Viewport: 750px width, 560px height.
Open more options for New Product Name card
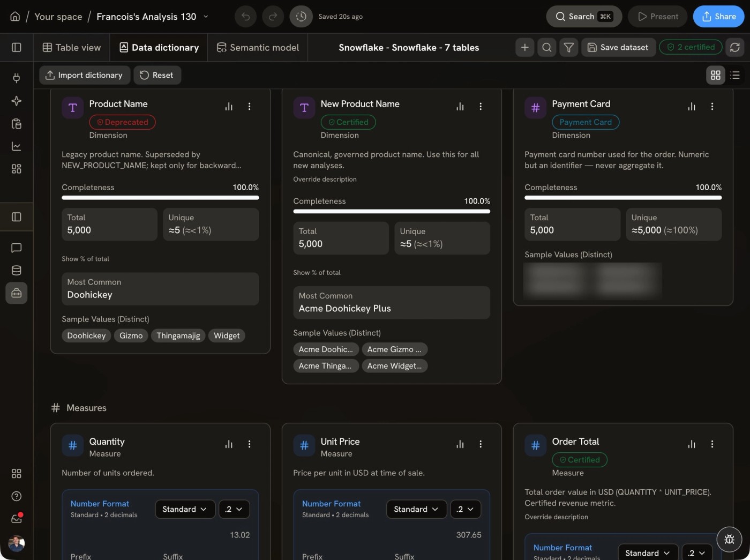[481, 107]
